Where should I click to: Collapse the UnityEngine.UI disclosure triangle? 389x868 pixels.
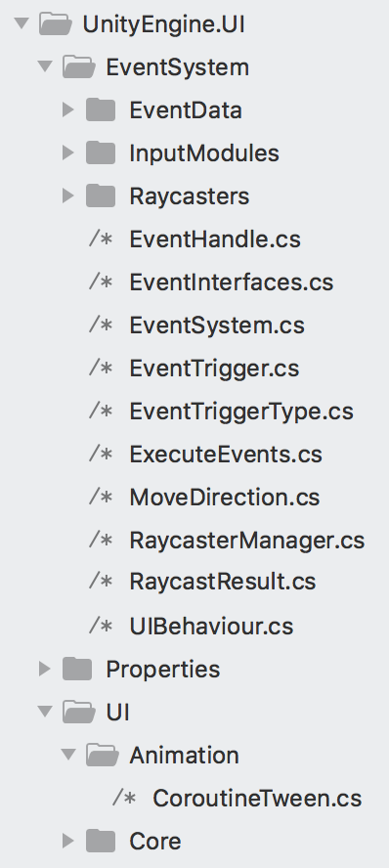[x=22, y=23]
